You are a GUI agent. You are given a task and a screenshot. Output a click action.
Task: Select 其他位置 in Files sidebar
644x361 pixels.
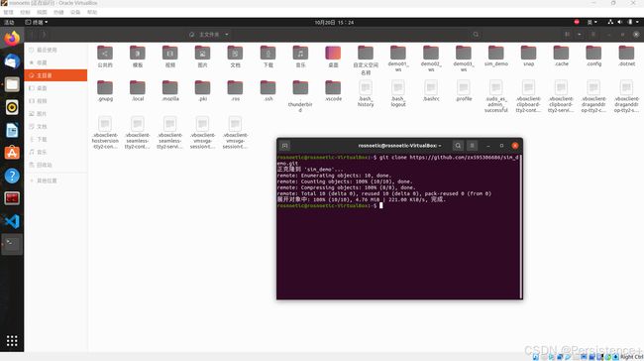(x=55, y=180)
